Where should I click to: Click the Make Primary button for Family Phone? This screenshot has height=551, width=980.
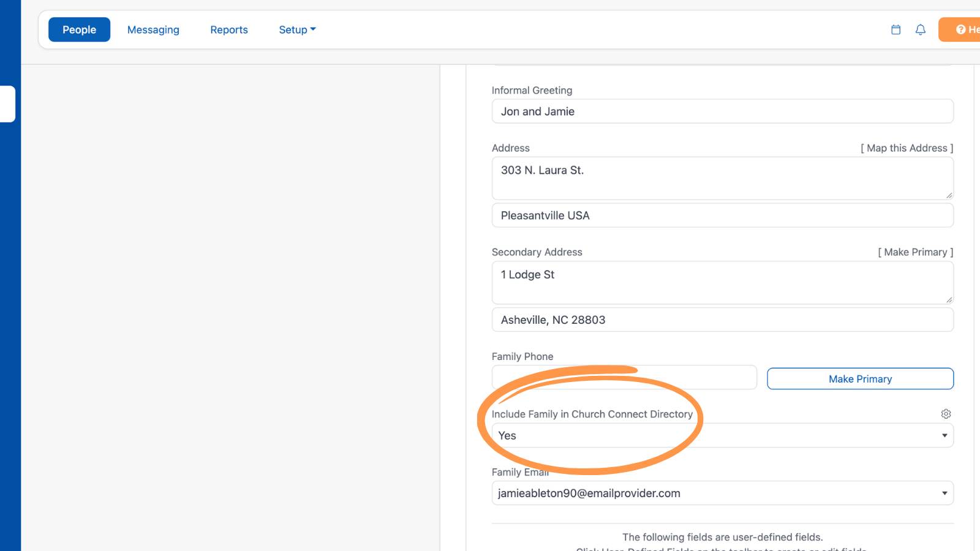(x=860, y=379)
